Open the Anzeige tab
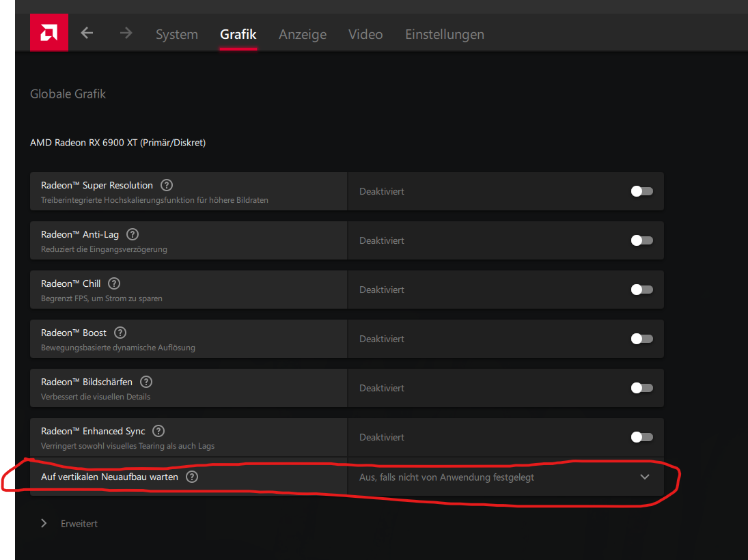 [x=303, y=34]
